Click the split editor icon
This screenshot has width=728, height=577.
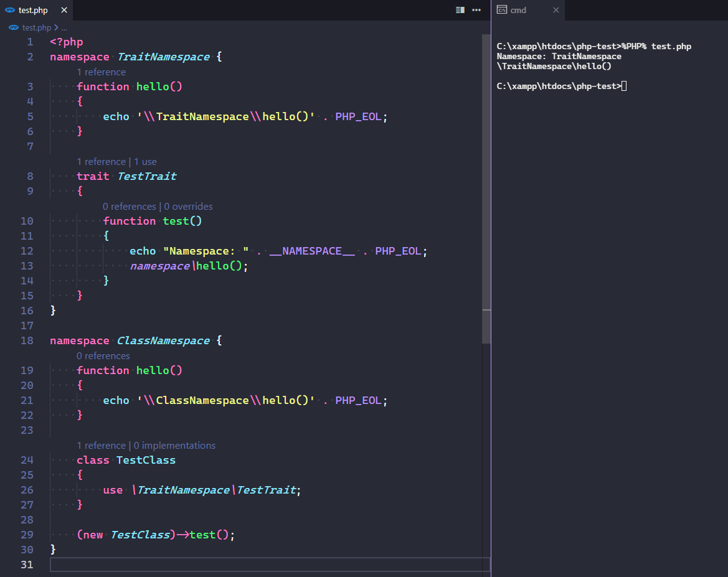[x=460, y=10]
